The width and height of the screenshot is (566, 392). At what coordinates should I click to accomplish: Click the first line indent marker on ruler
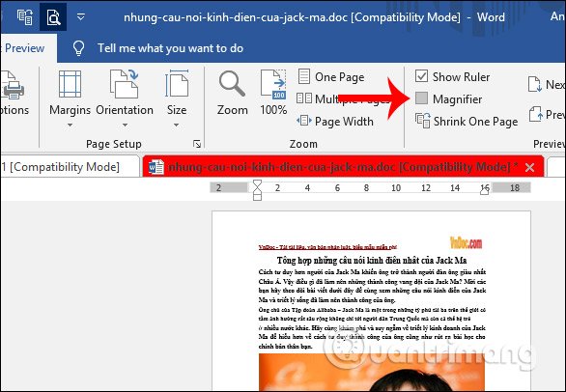pos(257,183)
